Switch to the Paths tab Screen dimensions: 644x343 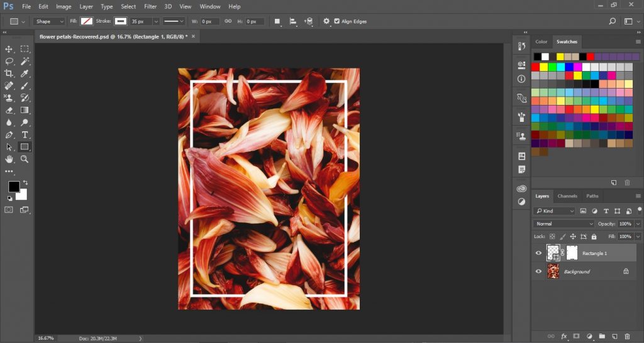592,196
